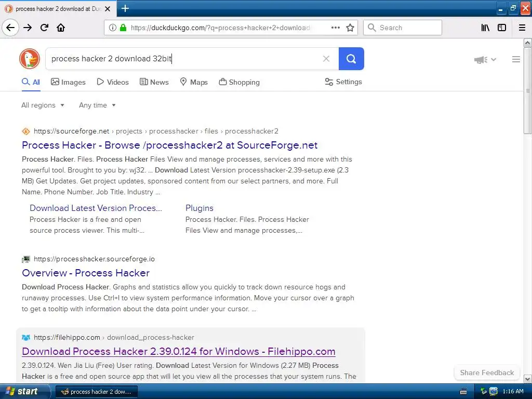Toggle the Firefox sidebar view icon
Screen dimensions: 532x399
tap(502, 28)
